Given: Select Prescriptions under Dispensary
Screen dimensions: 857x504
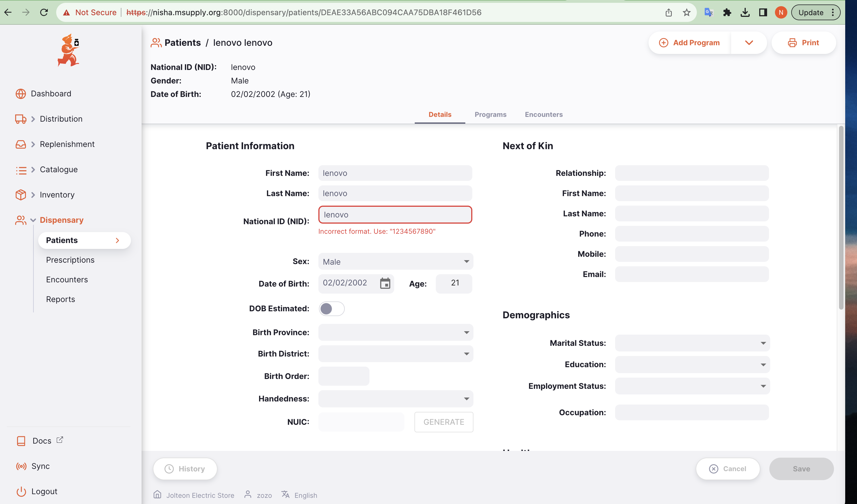Looking at the screenshot, I should [71, 260].
